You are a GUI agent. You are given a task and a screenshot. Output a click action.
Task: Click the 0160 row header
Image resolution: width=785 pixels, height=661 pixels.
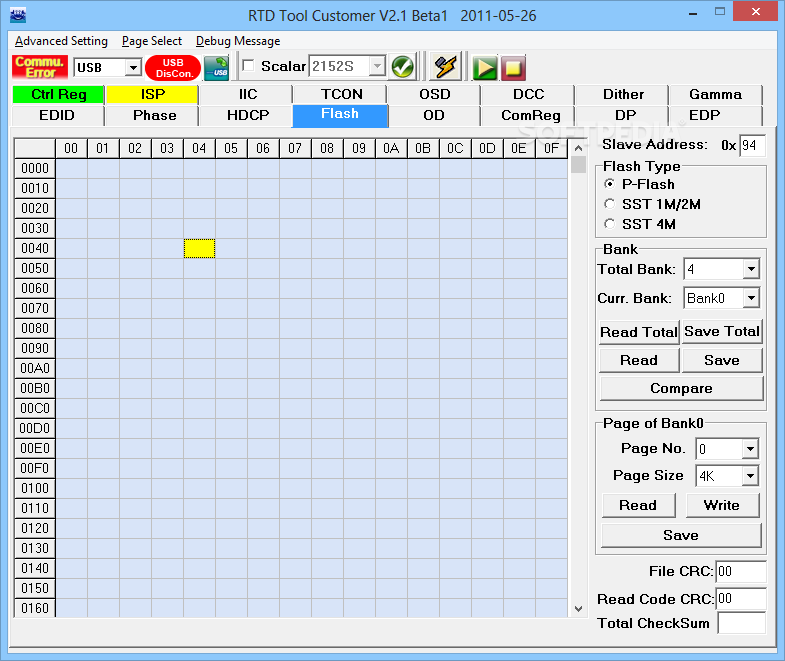click(x=35, y=608)
